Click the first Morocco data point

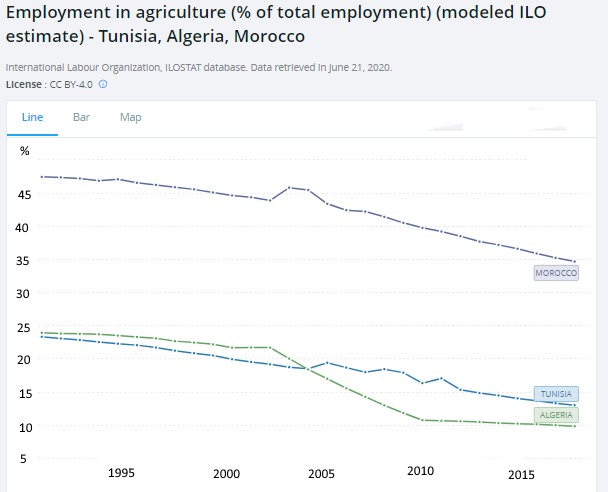[x=42, y=177]
